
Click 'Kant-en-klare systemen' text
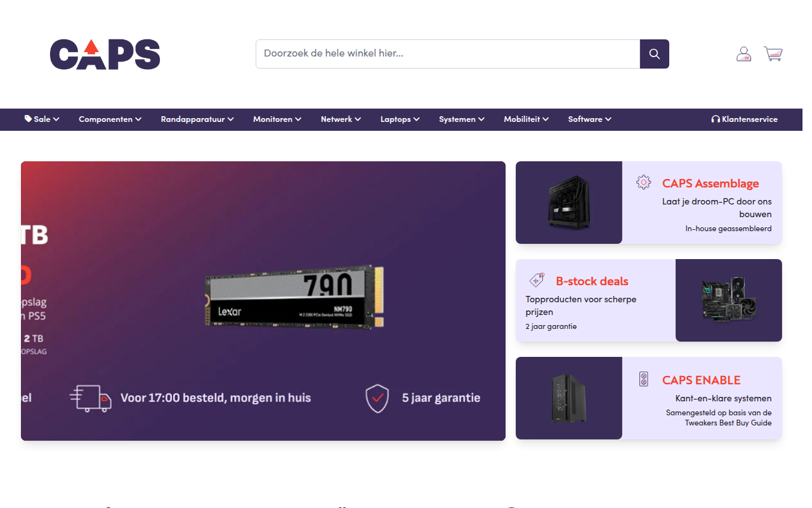pyautogui.click(x=724, y=399)
